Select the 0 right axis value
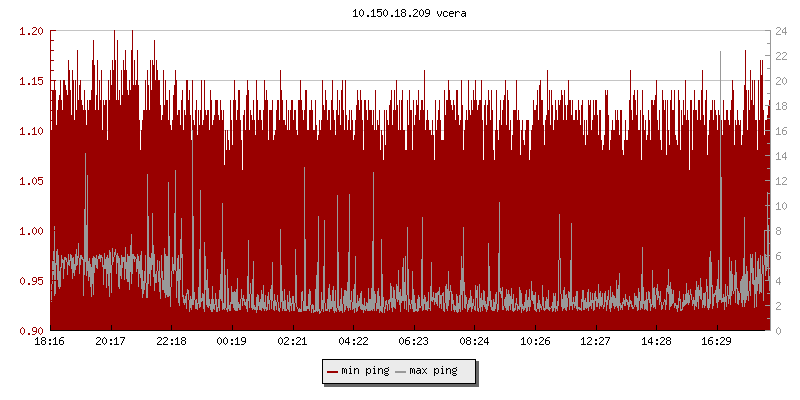Image resolution: width=800 pixels, height=400 pixels. (x=780, y=331)
